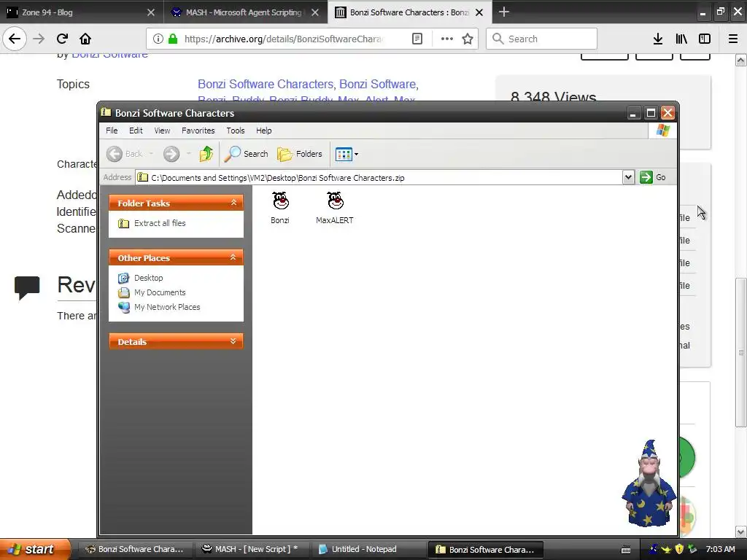The image size is (747, 560).
Task: Open the Bonzi character file
Action: [x=280, y=207]
